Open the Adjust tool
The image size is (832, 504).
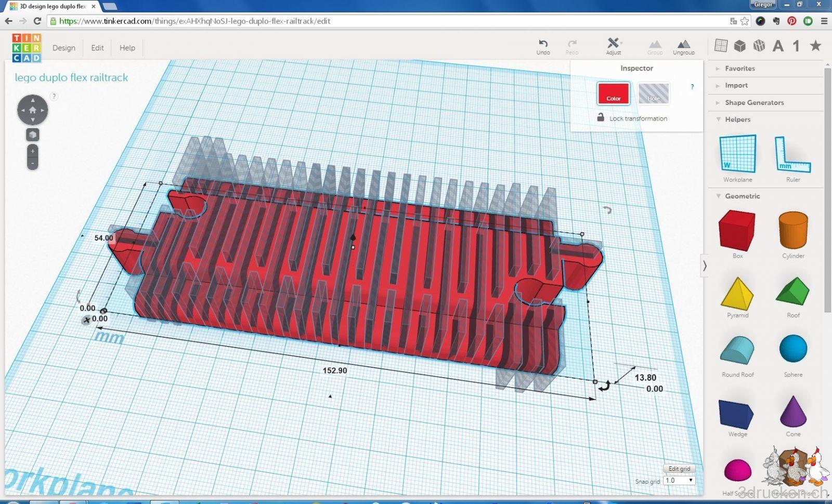click(613, 44)
